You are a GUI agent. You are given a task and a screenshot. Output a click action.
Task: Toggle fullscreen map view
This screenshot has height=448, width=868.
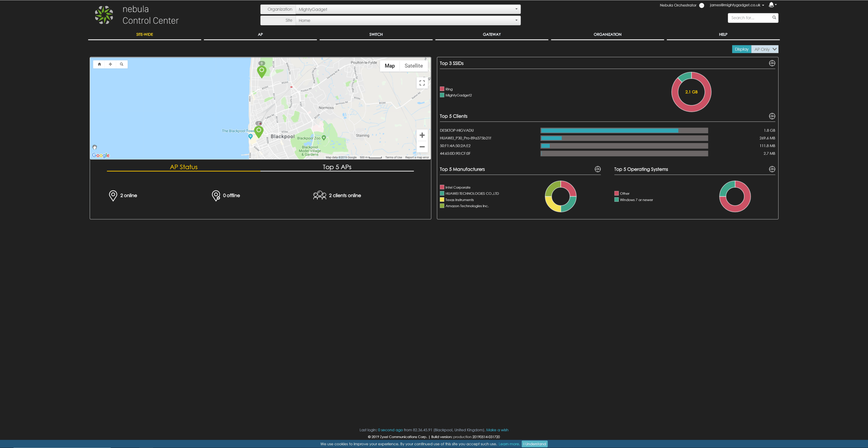[422, 82]
